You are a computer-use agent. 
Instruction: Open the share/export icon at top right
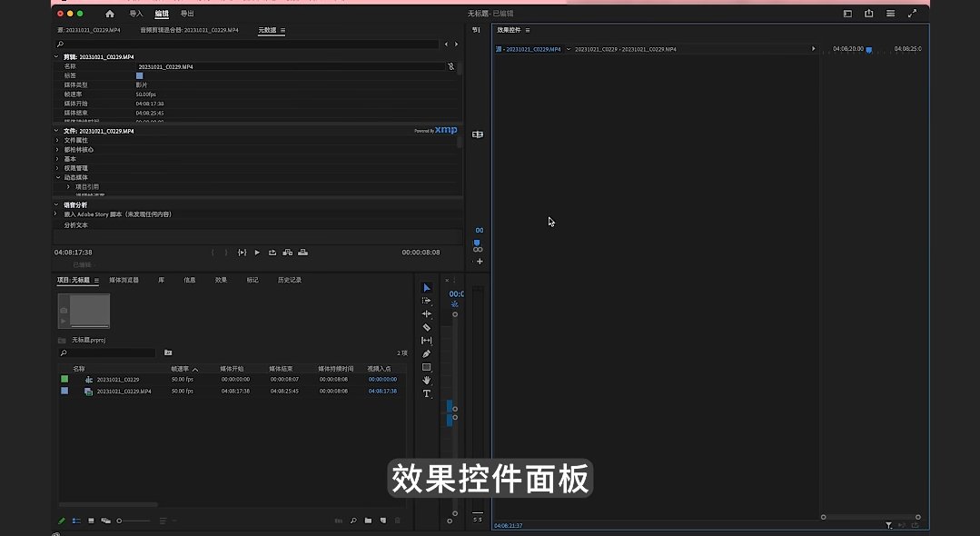pos(869,14)
